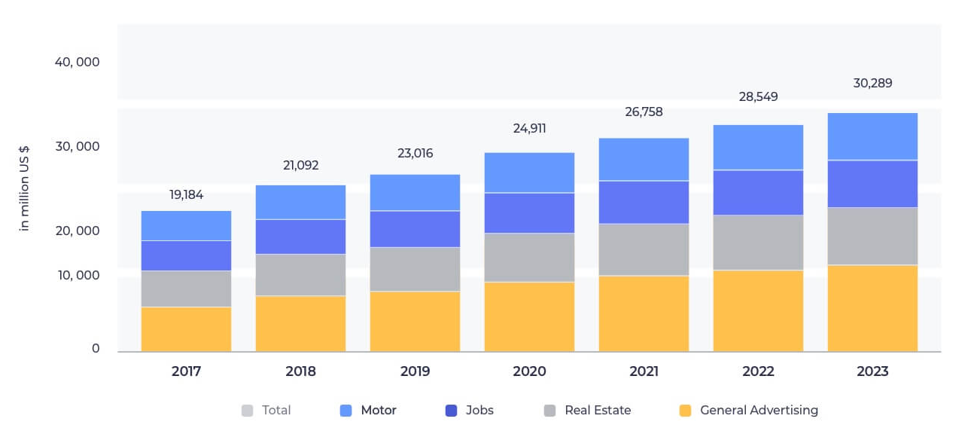Viewport: 980px width, 434px height.
Task: Select the 2022 Motor bar segment
Action: pyautogui.click(x=758, y=147)
